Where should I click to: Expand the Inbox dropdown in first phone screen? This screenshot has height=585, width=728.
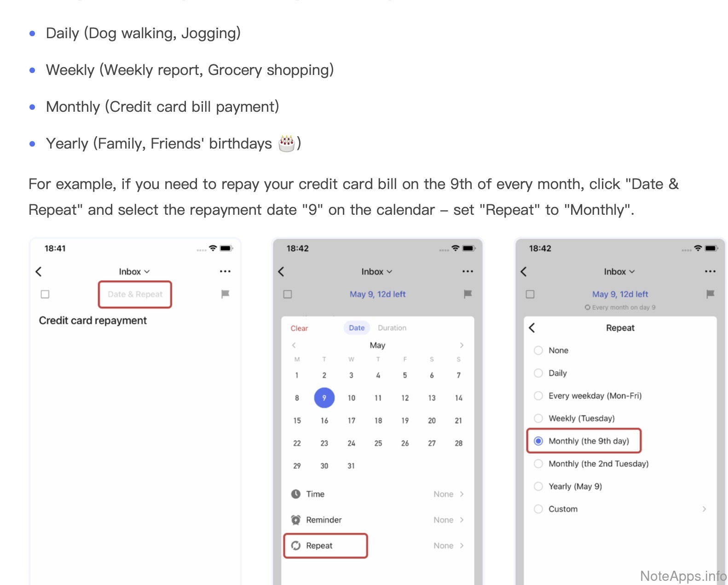[134, 272]
